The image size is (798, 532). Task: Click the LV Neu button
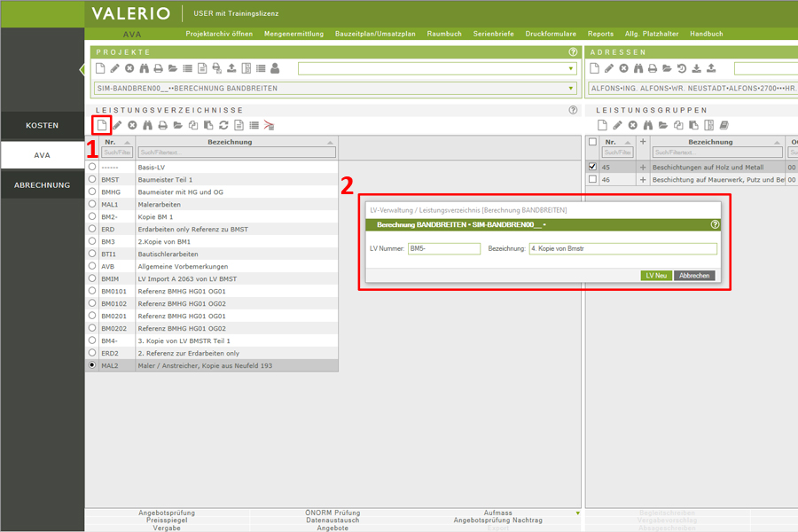pyautogui.click(x=656, y=276)
